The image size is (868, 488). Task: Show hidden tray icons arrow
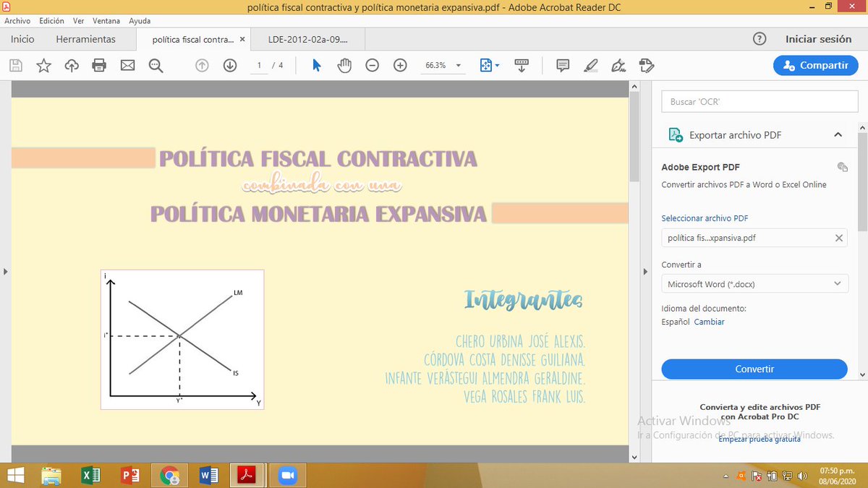pyautogui.click(x=726, y=476)
